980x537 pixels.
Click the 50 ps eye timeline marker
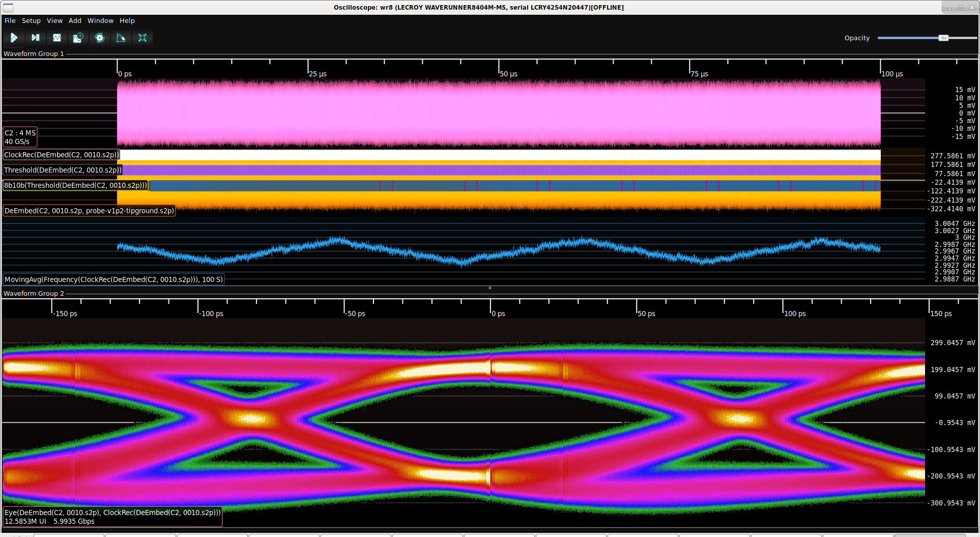tap(646, 314)
